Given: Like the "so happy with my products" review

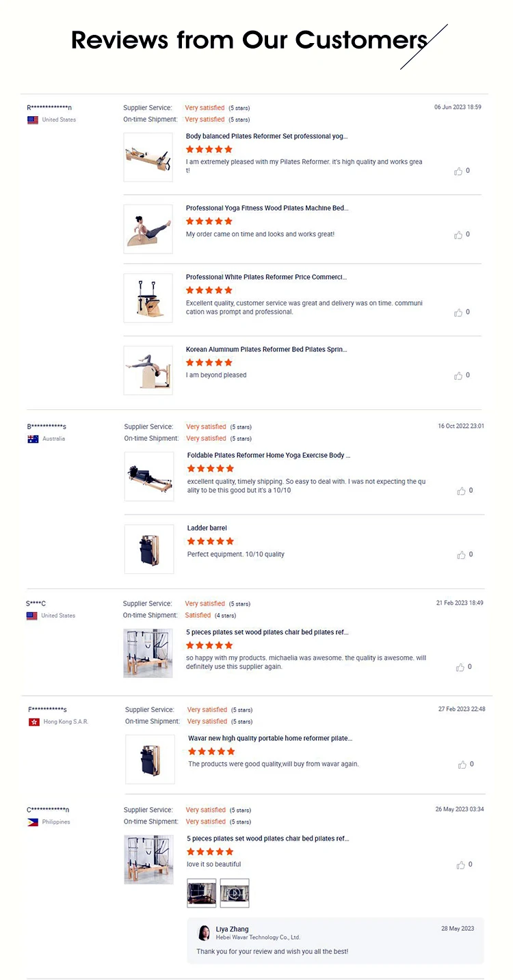Looking at the screenshot, I should point(460,667).
